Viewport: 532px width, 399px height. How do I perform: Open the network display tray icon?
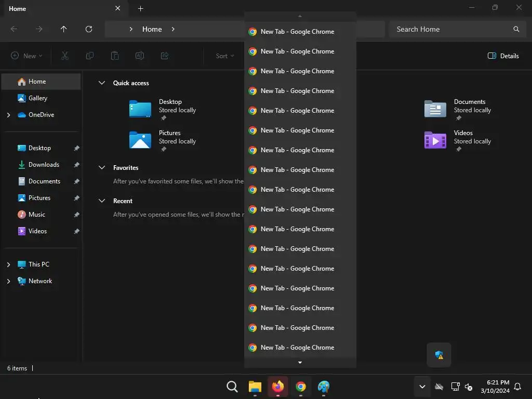tap(455, 387)
